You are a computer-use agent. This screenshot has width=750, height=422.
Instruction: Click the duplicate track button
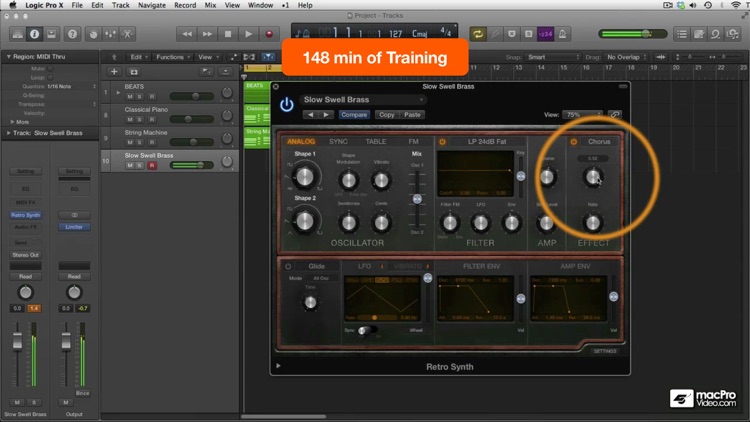pos(134,72)
